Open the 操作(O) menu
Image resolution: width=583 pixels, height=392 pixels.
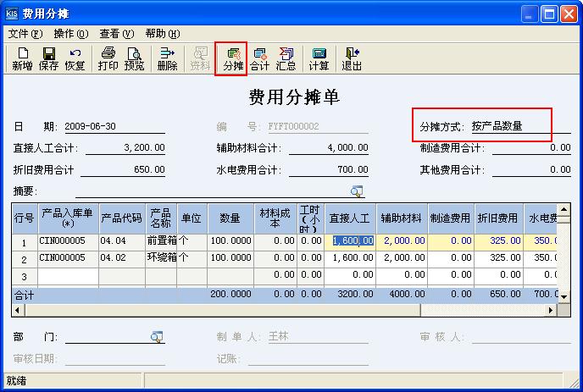click(x=71, y=34)
